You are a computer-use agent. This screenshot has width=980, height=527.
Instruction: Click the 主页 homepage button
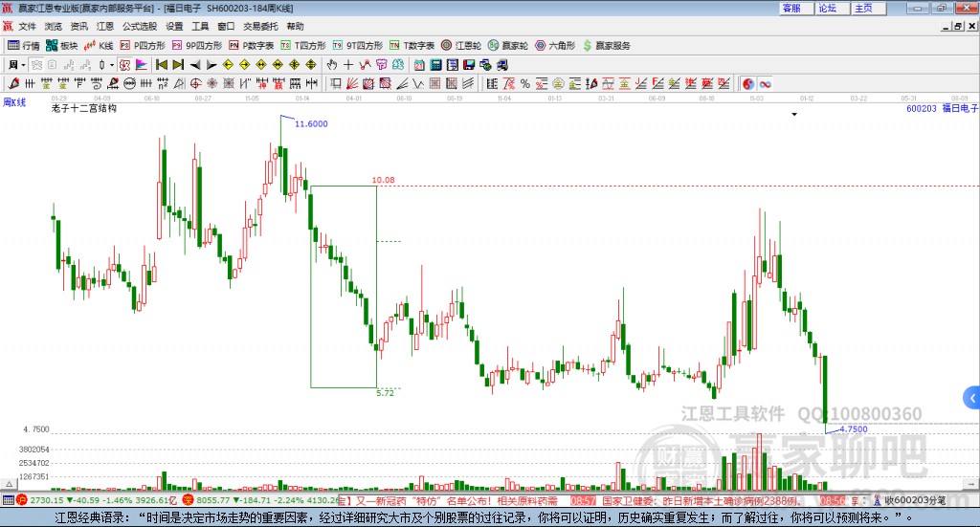[868, 8]
